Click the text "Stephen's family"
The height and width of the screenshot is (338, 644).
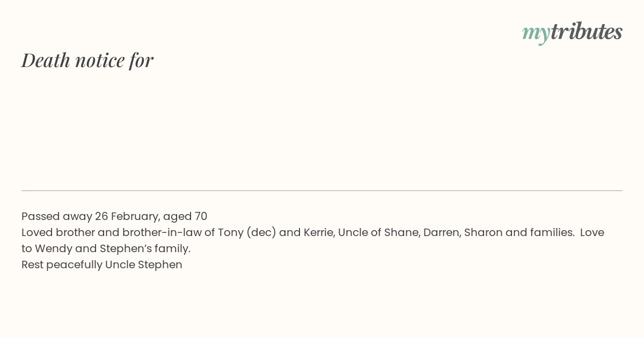(144, 249)
